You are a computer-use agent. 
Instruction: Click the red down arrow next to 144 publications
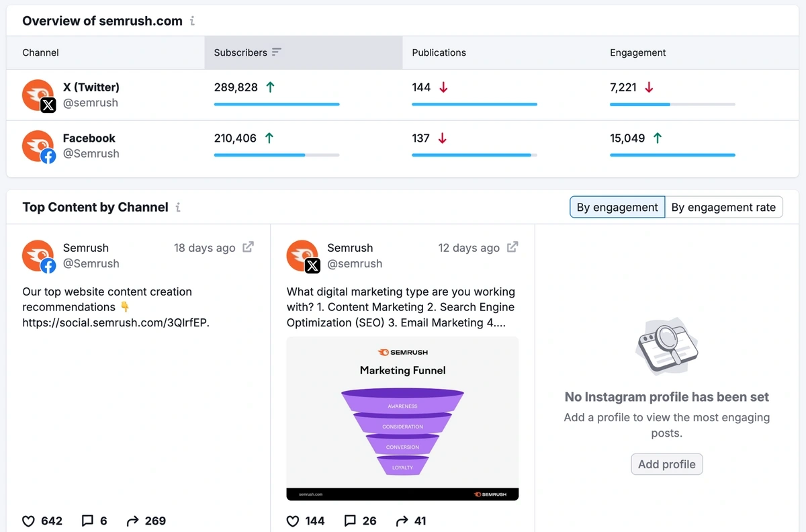[443, 87]
